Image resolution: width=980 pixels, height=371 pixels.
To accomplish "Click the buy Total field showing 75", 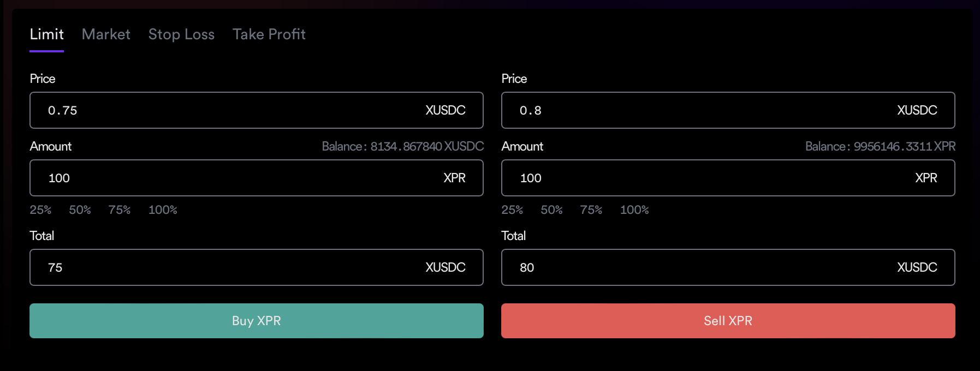I will [x=257, y=267].
